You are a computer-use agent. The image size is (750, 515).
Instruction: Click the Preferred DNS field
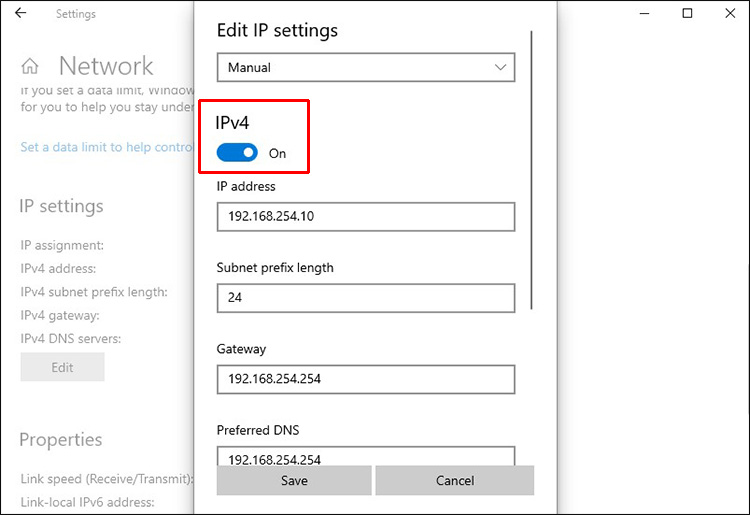[x=365, y=457]
